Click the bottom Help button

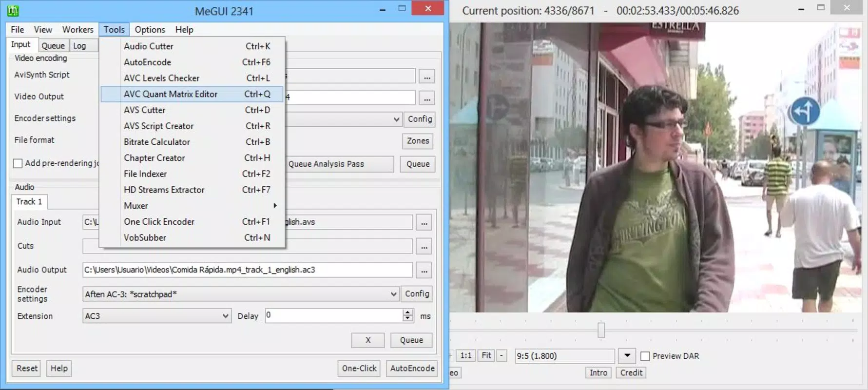pyautogui.click(x=59, y=369)
